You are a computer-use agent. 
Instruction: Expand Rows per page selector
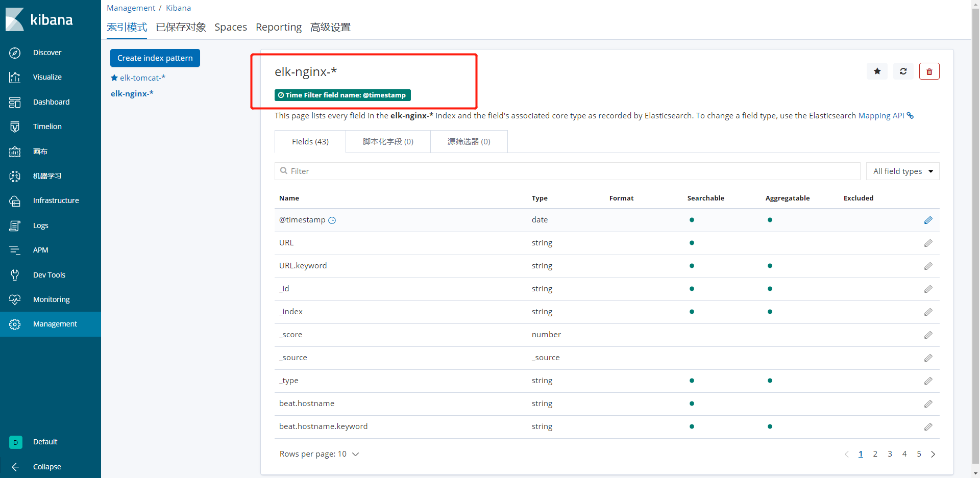click(319, 454)
